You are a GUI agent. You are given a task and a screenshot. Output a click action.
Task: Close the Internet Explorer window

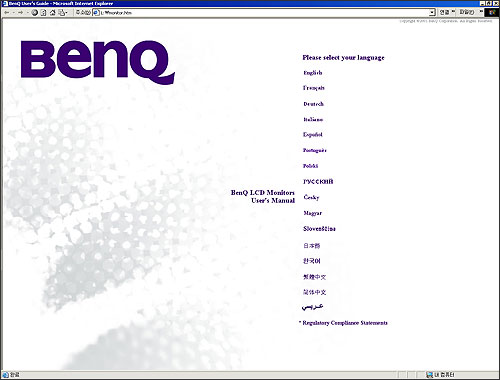[496, 3]
